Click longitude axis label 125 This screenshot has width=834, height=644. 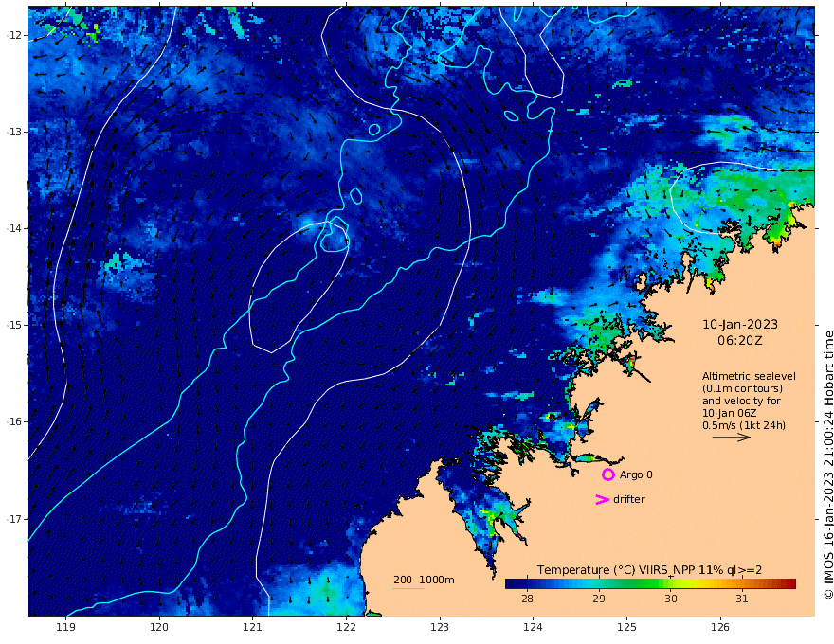(626, 627)
